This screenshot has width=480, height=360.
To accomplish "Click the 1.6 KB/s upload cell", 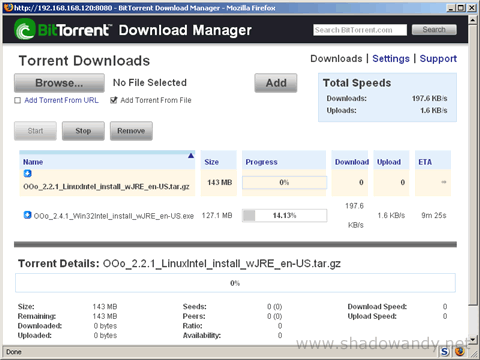I will click(x=391, y=216).
